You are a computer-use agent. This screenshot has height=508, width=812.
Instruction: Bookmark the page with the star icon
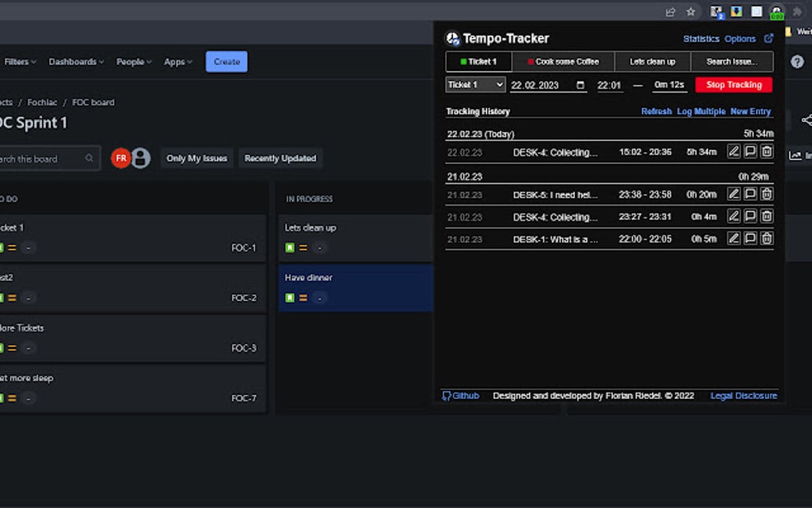[x=689, y=12]
